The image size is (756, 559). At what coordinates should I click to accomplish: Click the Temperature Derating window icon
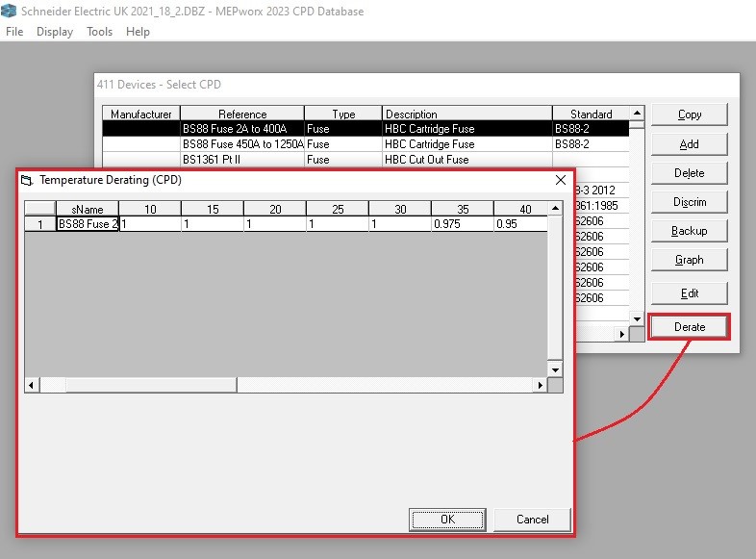coord(27,180)
